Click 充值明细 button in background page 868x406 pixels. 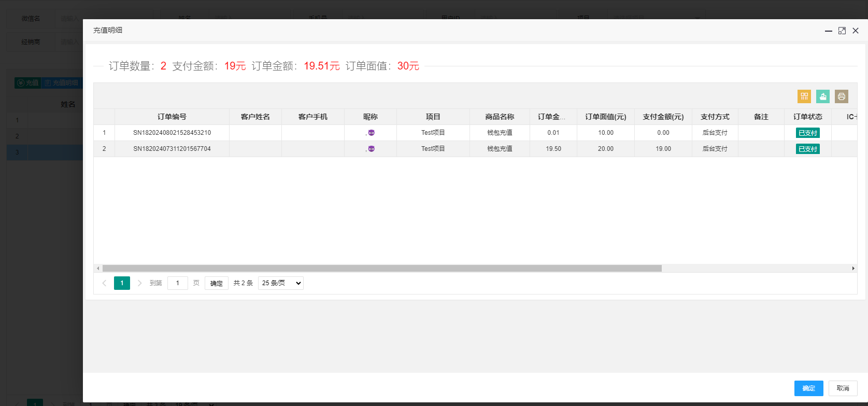[61, 83]
